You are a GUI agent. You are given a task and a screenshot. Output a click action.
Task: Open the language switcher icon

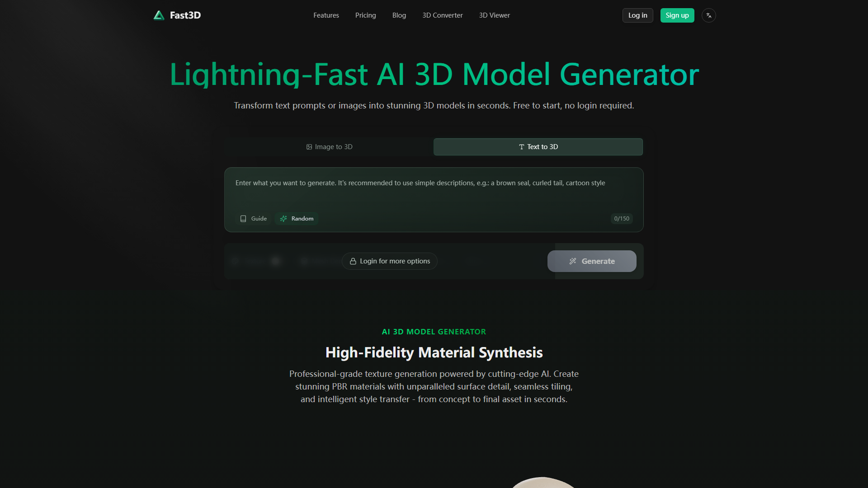click(708, 15)
